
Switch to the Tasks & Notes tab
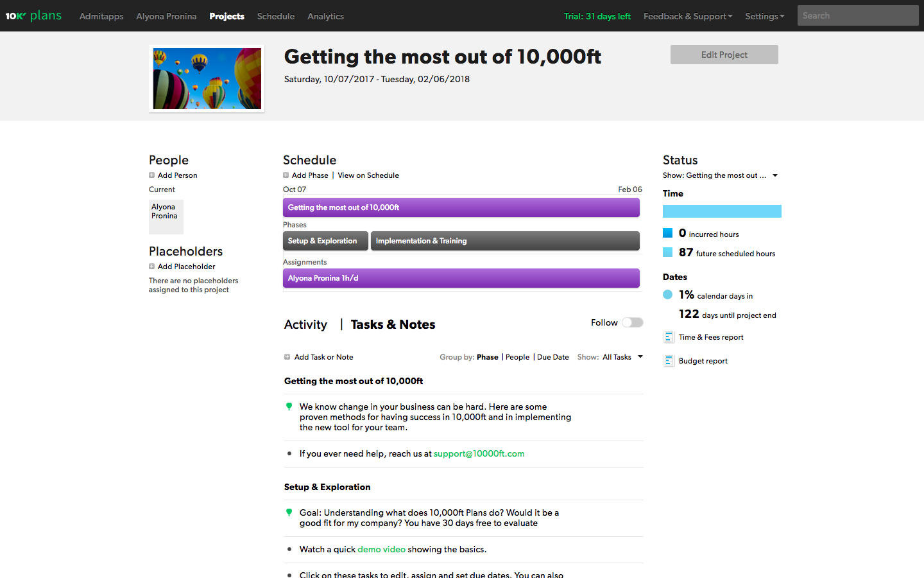393,324
